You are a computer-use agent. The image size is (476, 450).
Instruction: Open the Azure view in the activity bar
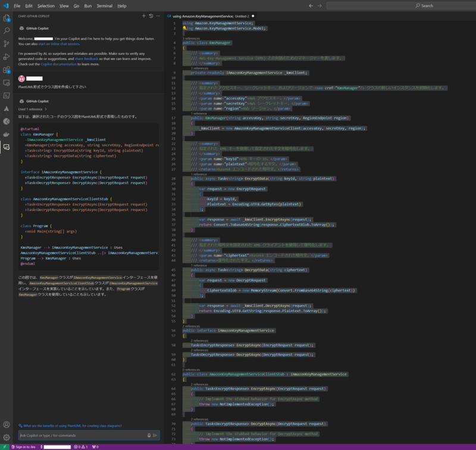point(7,109)
